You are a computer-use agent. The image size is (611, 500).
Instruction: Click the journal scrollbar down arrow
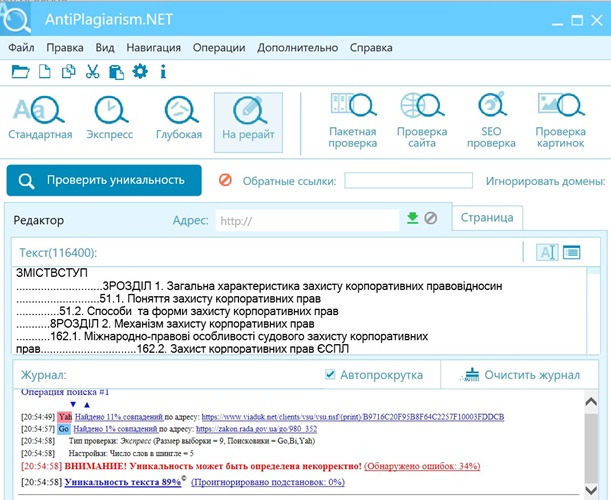click(x=591, y=489)
